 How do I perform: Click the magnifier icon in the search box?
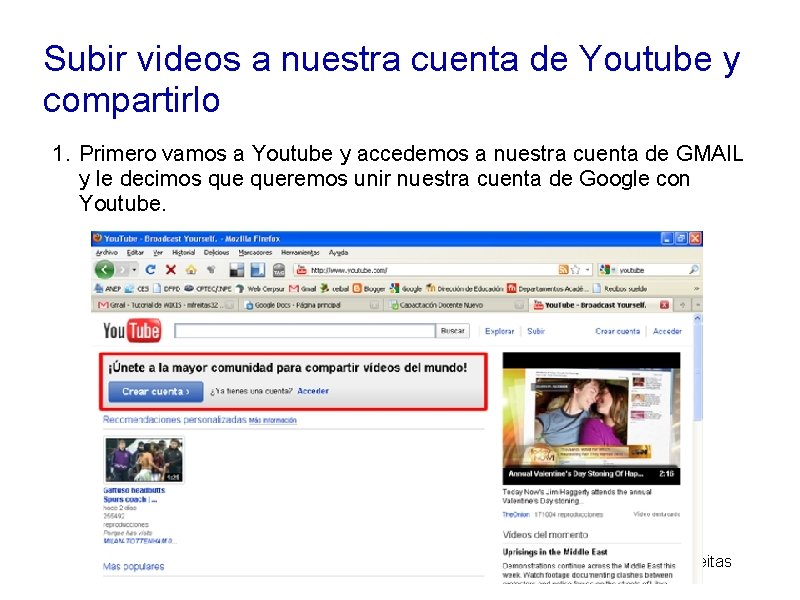click(693, 270)
